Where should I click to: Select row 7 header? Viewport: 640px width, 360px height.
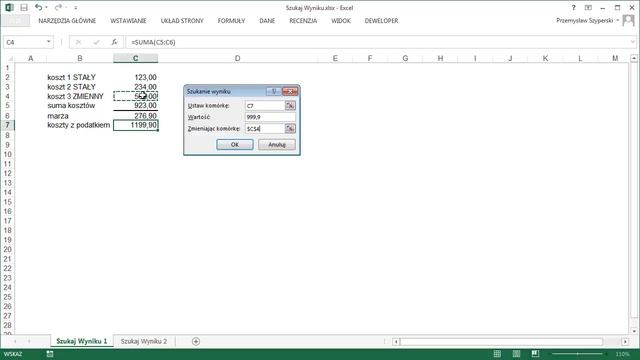(7, 125)
